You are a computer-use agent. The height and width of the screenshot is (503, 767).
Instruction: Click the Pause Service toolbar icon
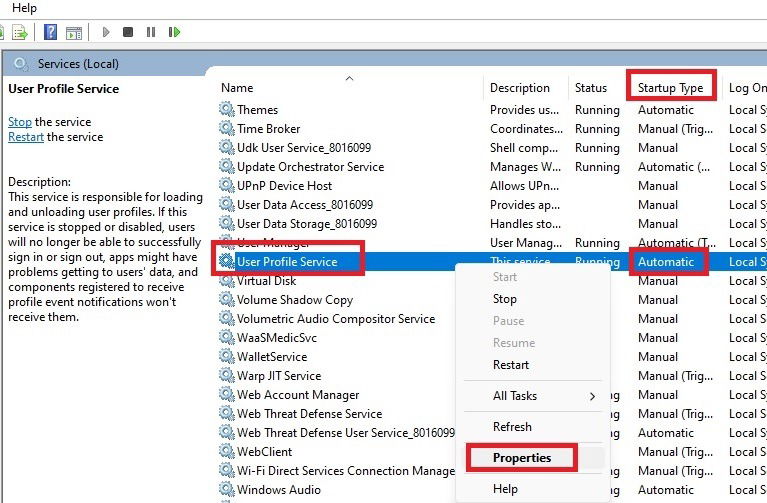pyautogui.click(x=151, y=32)
